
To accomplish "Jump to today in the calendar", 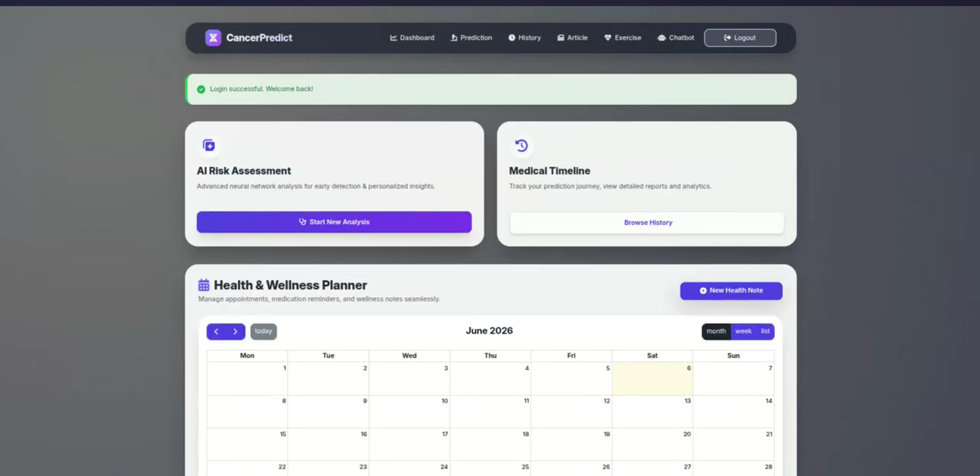I will (263, 332).
